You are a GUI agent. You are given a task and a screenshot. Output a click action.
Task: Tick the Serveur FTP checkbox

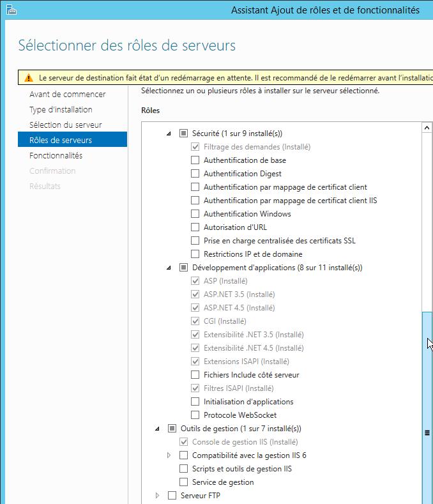tap(172, 496)
